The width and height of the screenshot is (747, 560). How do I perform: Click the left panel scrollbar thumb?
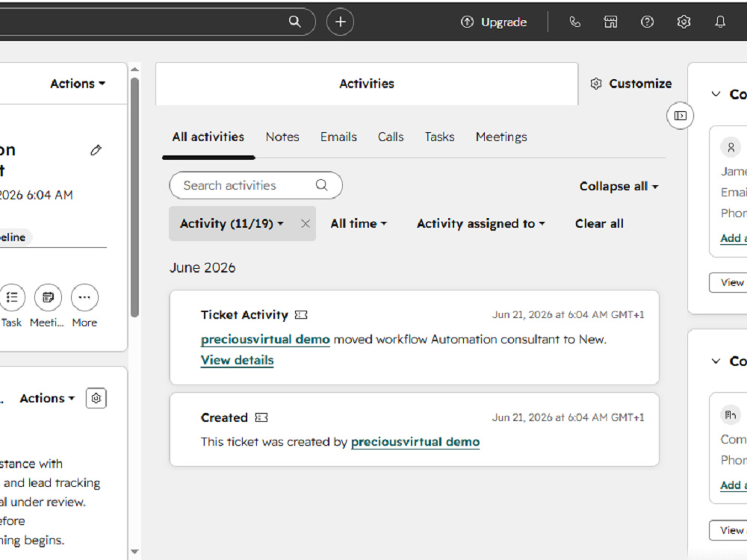pyautogui.click(x=134, y=197)
